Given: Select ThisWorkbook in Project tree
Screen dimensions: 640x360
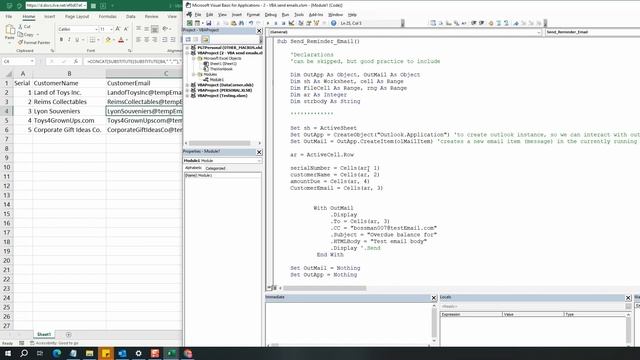Looking at the screenshot, I should coord(222,69).
